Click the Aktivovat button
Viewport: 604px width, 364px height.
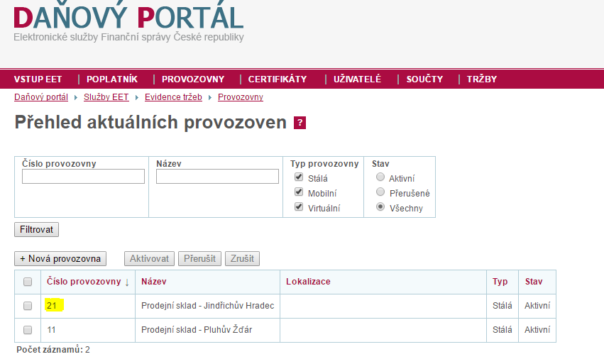pyautogui.click(x=150, y=258)
